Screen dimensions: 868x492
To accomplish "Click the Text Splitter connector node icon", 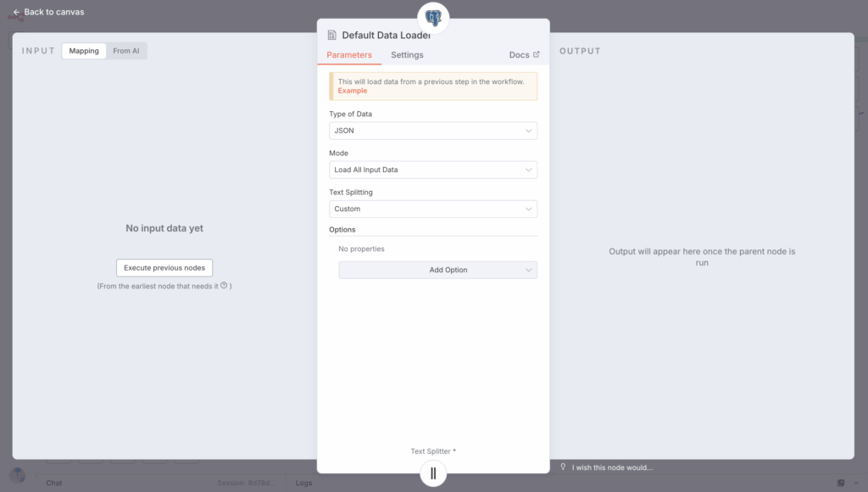I will tap(433, 473).
